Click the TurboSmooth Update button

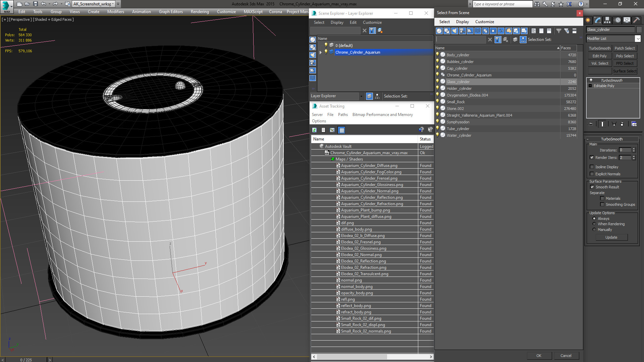point(611,237)
